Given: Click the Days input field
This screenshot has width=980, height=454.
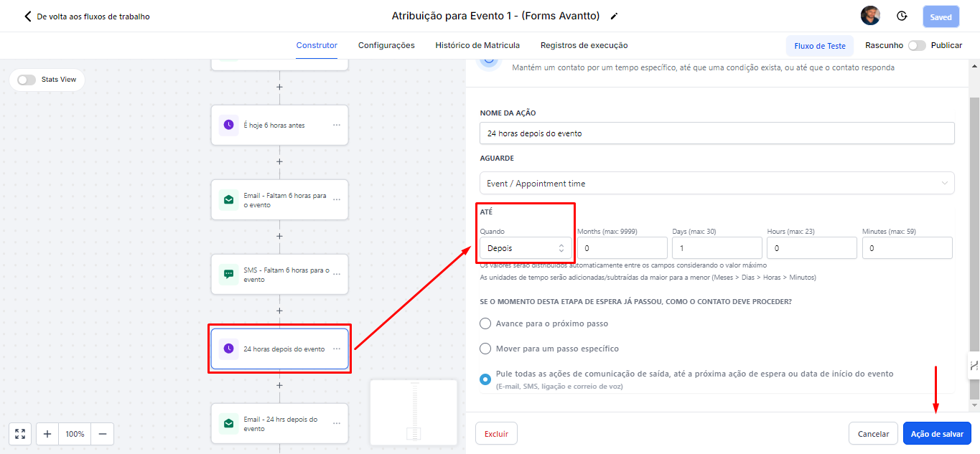Looking at the screenshot, I should coord(717,248).
